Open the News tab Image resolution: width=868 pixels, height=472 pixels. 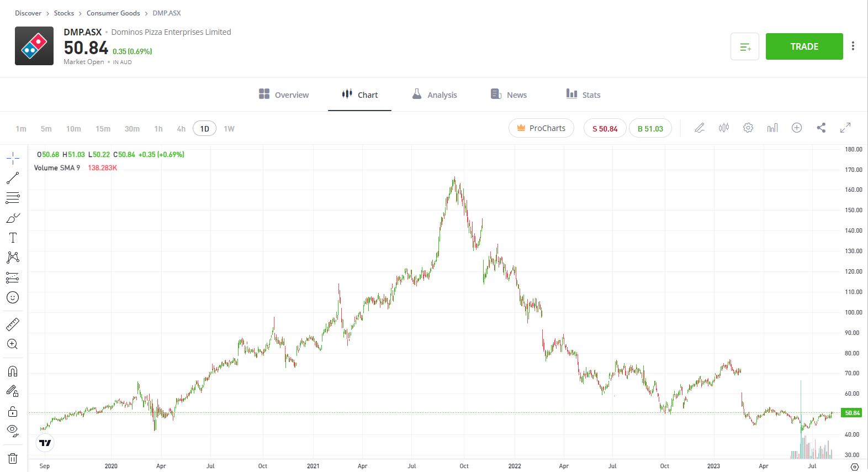click(509, 95)
